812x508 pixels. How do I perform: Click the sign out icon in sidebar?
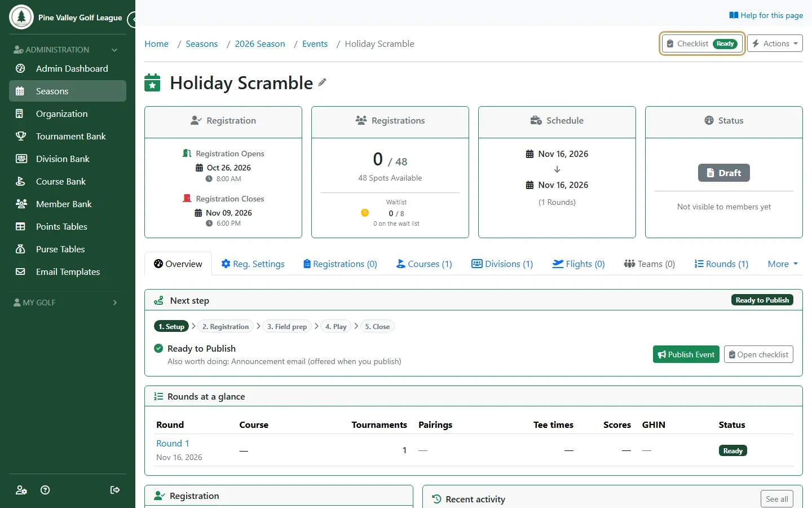point(115,490)
